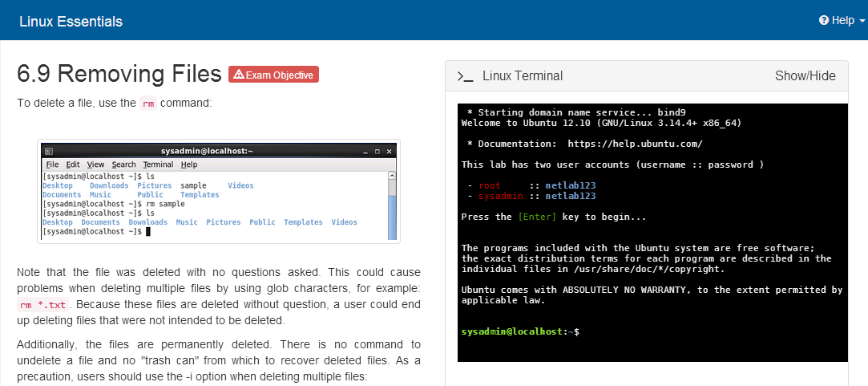
Task: Click the scrollbar up arrow in the screenshot terminal
Action: pyautogui.click(x=392, y=176)
